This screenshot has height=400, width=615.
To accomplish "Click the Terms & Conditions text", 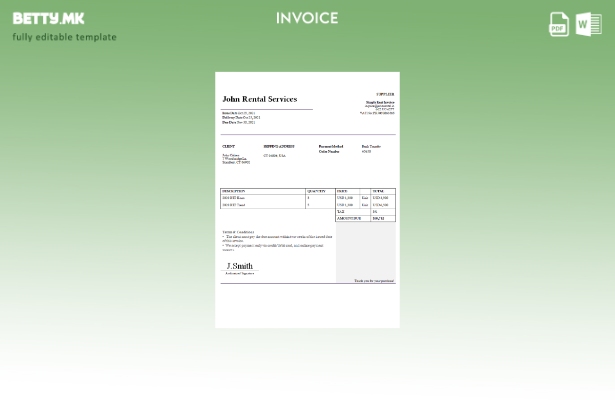I will click(238, 232).
